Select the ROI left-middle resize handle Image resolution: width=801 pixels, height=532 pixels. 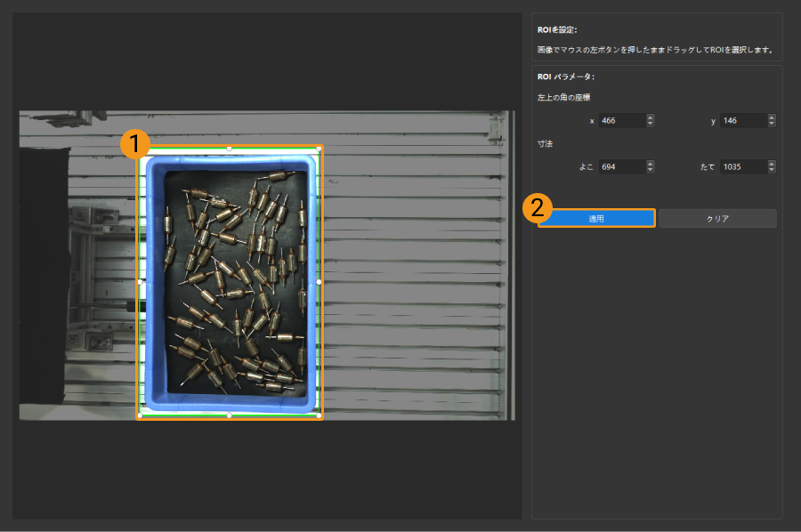(x=140, y=281)
